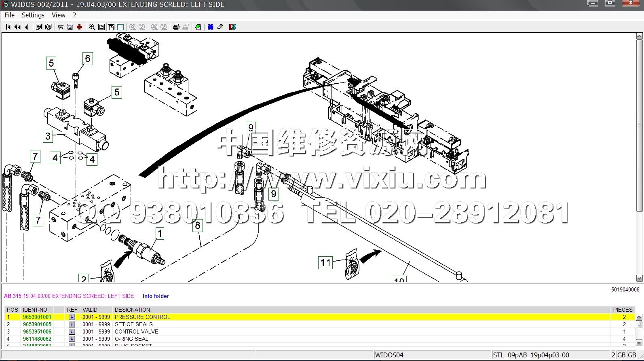Image resolution: width=644 pixels, height=361 pixels.
Task: Open part number 9653901005 link
Action: [37, 324]
